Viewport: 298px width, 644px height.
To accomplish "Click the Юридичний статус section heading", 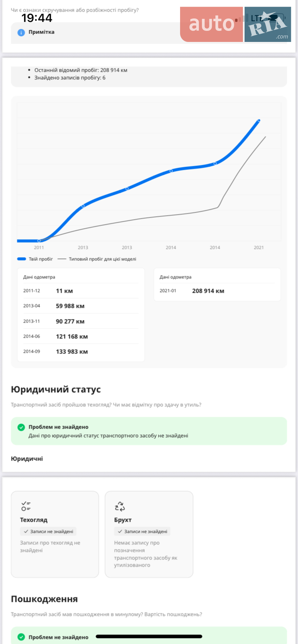I will [x=56, y=389].
